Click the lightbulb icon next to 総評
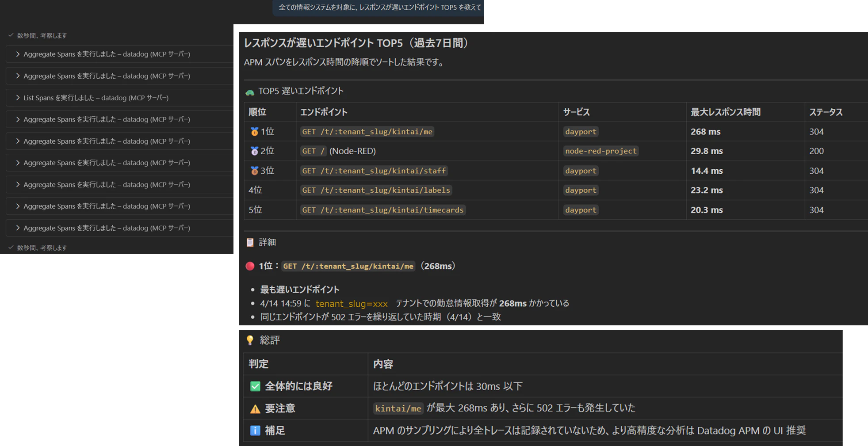Viewport: 868px width, 446px height. click(x=250, y=340)
